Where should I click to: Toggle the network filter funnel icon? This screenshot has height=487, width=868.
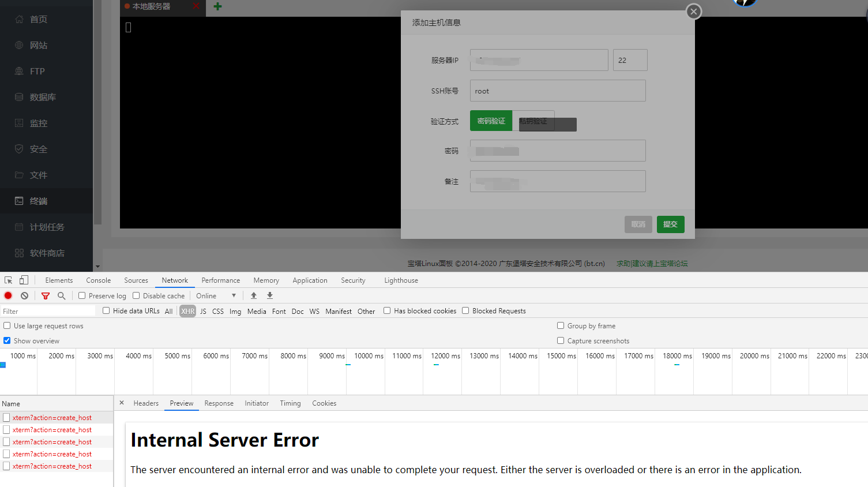[46, 296]
